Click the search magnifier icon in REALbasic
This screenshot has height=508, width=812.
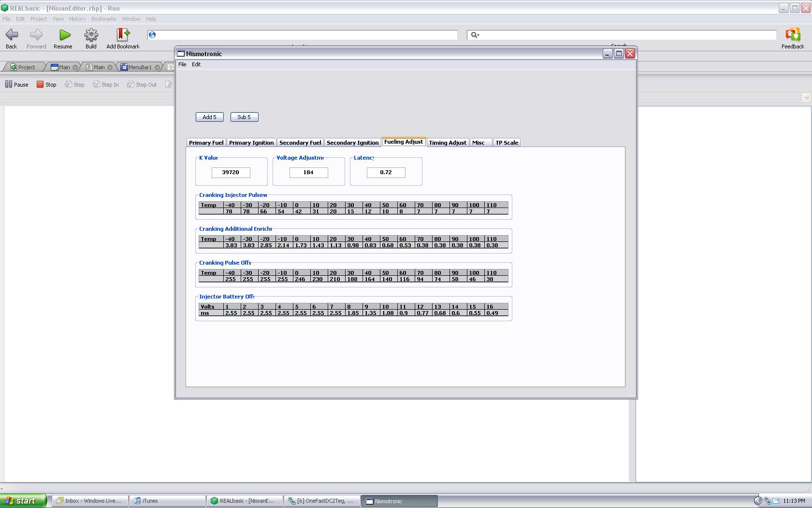[x=475, y=35]
